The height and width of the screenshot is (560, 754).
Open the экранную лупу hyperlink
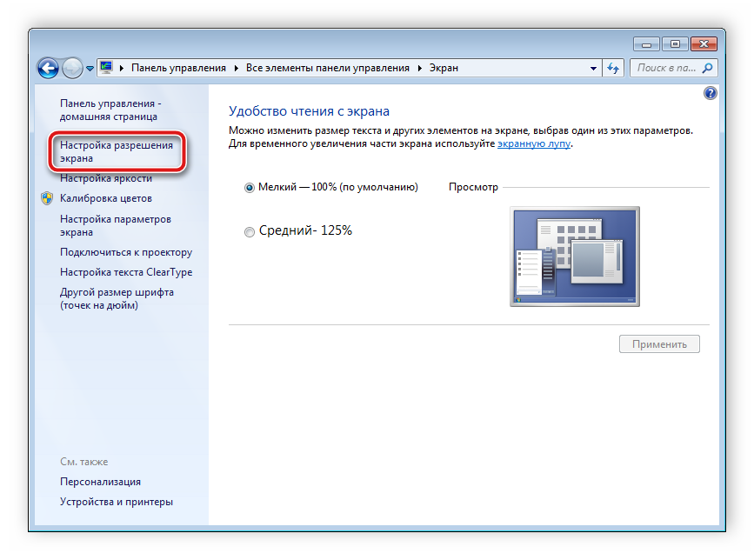click(x=533, y=143)
